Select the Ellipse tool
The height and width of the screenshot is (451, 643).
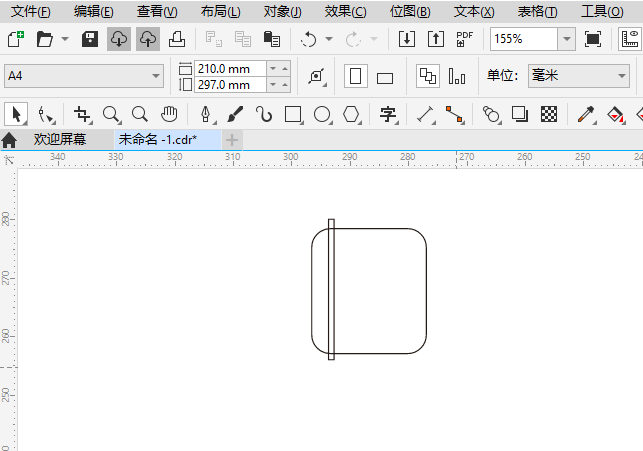click(322, 114)
